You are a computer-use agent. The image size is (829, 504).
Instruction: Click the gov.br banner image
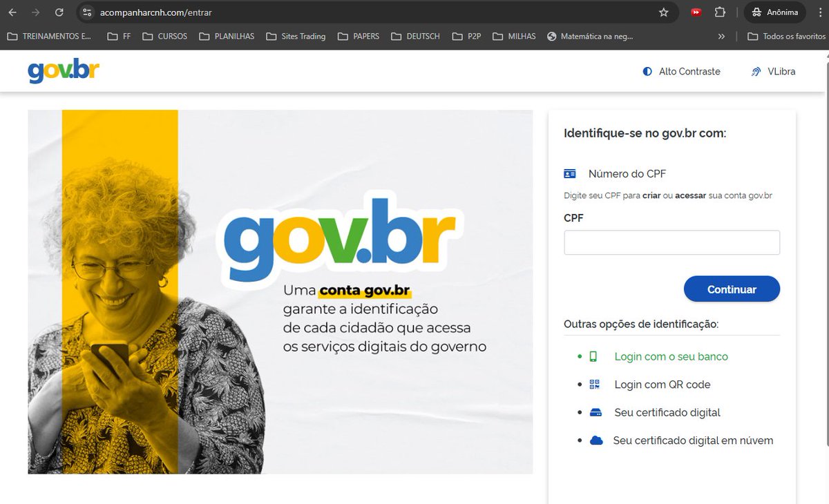click(x=280, y=292)
